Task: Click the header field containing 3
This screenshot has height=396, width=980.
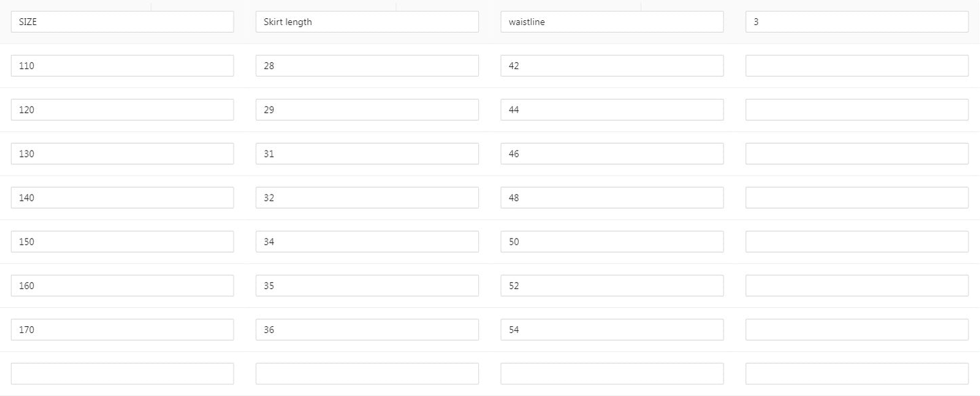Action: click(857, 22)
